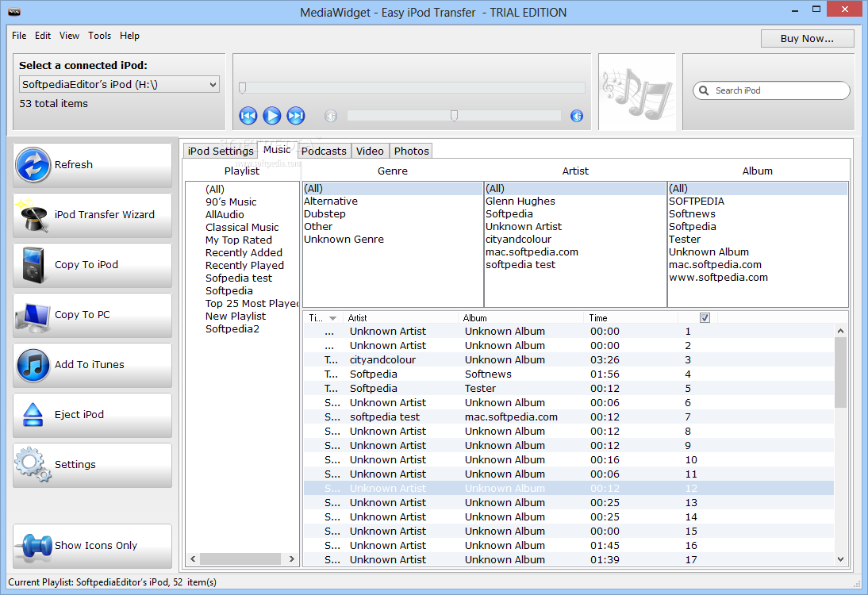Screen dimensions: 868x595
Task: Click the Title column sort arrow
Action: 332,318
